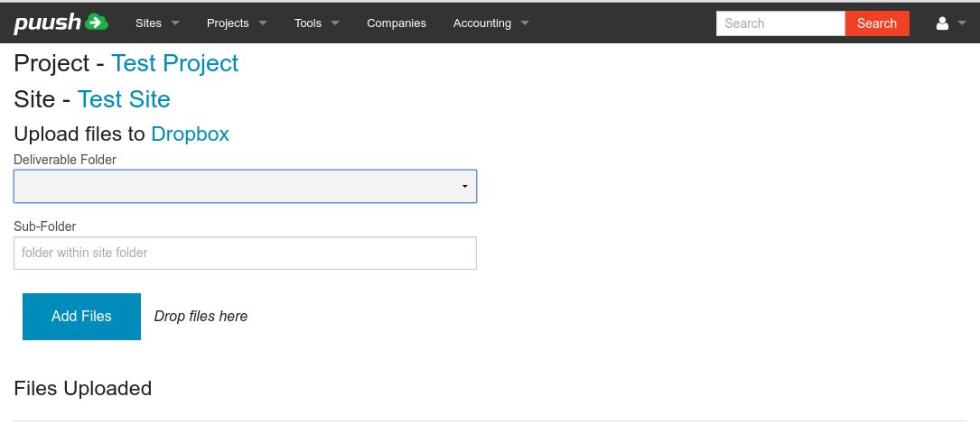
Task: Expand the Deliverable Folder dropdown
Action: [x=245, y=186]
